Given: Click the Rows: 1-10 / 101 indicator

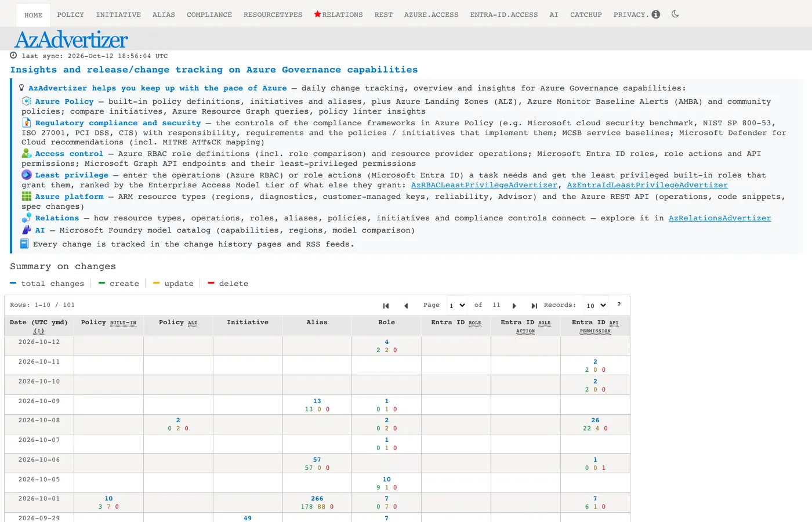Looking at the screenshot, I should tap(42, 305).
